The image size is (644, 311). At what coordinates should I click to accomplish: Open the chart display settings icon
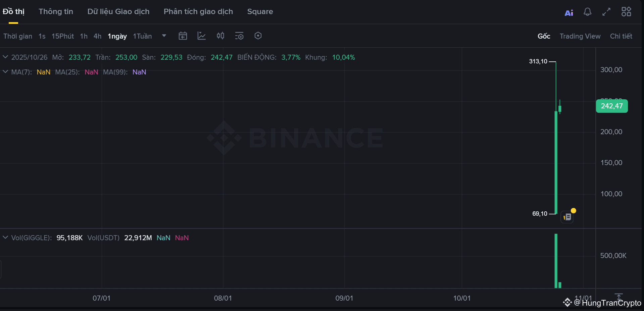(239, 36)
